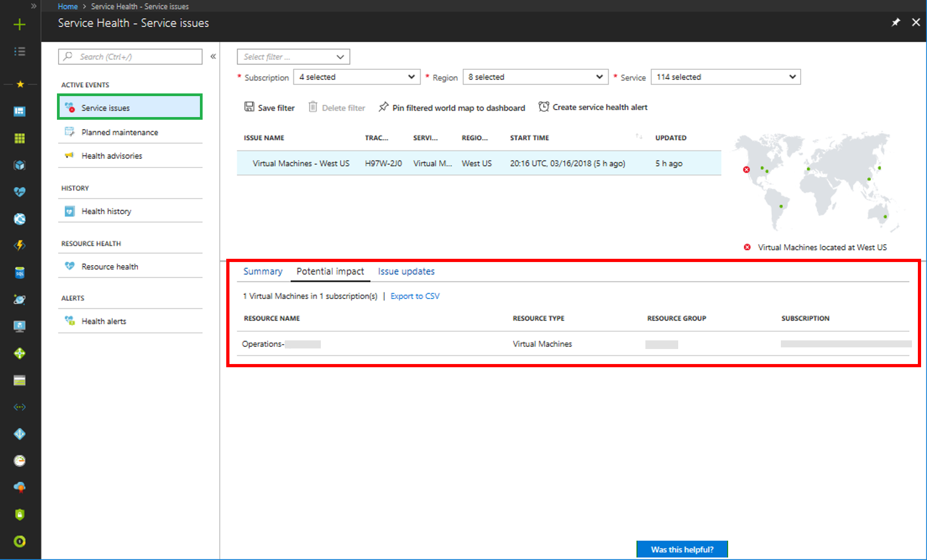Open the Subscription dropdown showing 4 selected
The width and height of the screenshot is (927, 560).
click(357, 77)
